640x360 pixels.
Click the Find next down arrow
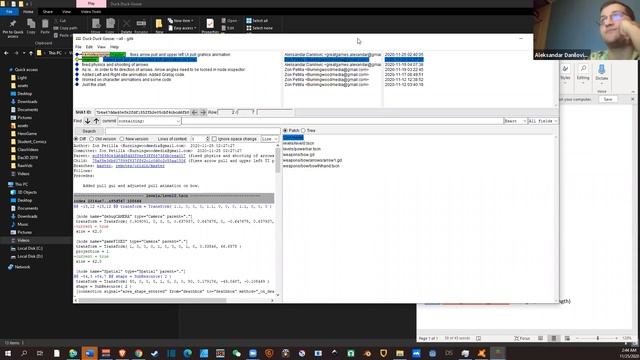87,121
